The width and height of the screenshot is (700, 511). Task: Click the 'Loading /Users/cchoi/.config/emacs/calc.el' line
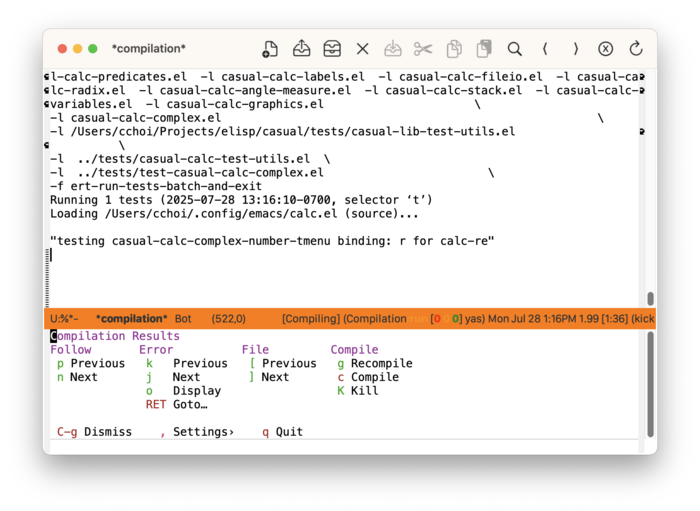pos(234,214)
